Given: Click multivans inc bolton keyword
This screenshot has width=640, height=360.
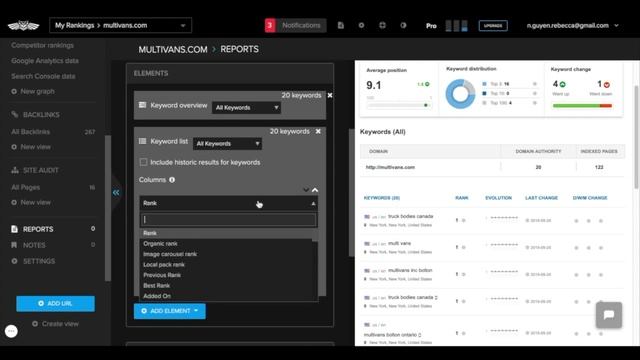Looking at the screenshot, I should pos(410,270).
